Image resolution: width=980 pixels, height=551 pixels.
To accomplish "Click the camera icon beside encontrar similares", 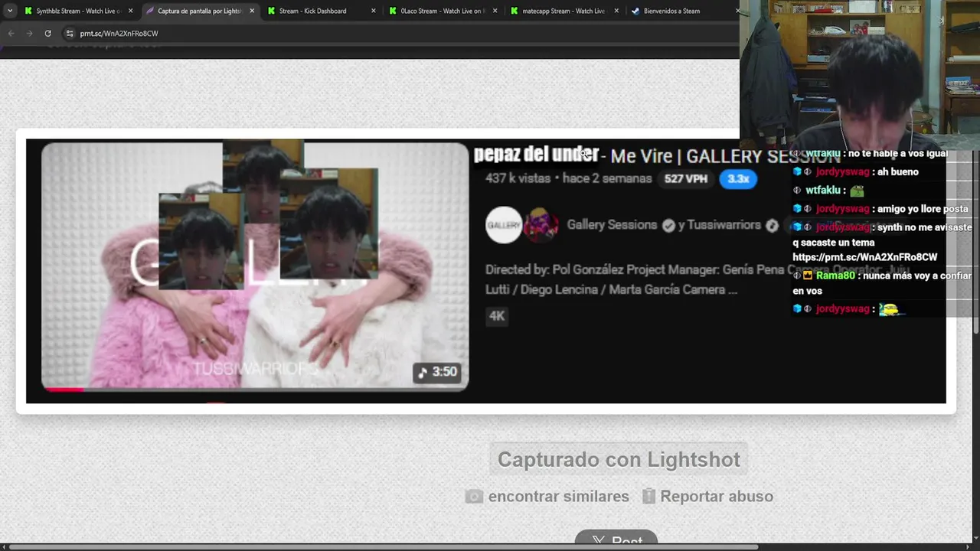I will click(474, 497).
